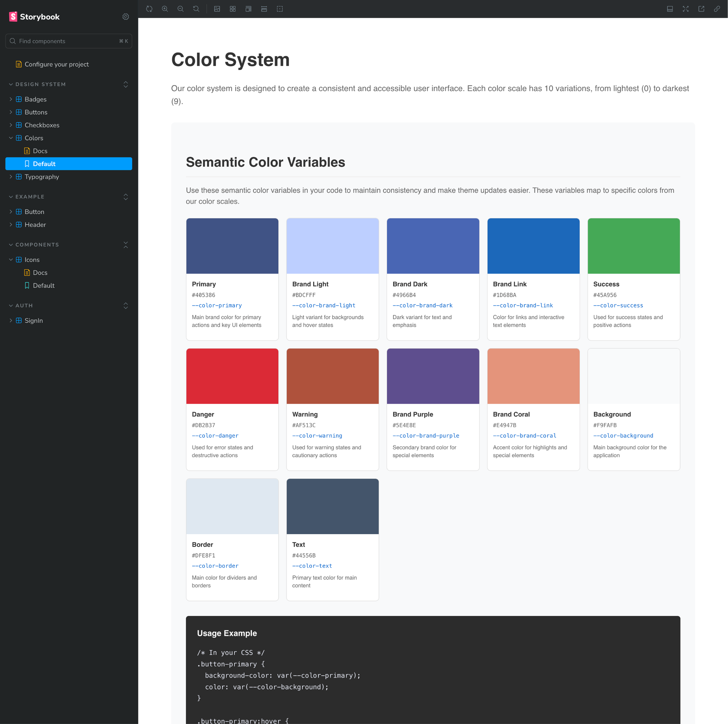Click the --color-background variable name
Screen dimensions: 728x724
(x=623, y=436)
